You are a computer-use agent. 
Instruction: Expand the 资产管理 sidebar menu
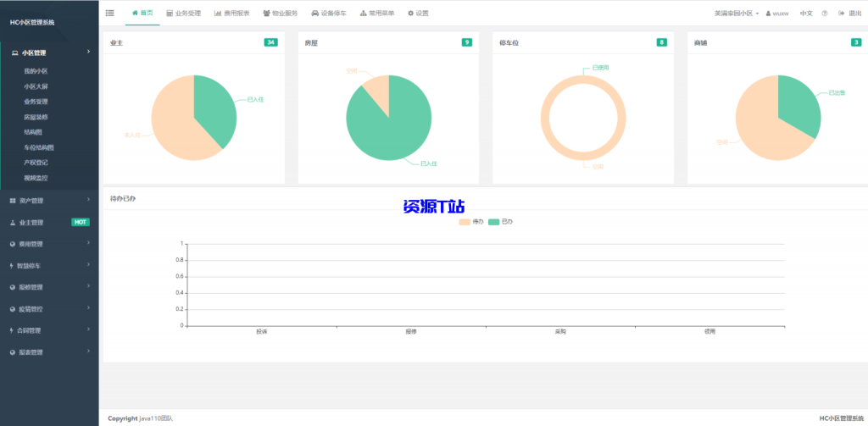click(49, 201)
